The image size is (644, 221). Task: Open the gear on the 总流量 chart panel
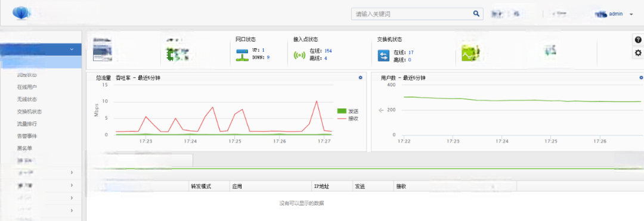click(x=360, y=77)
